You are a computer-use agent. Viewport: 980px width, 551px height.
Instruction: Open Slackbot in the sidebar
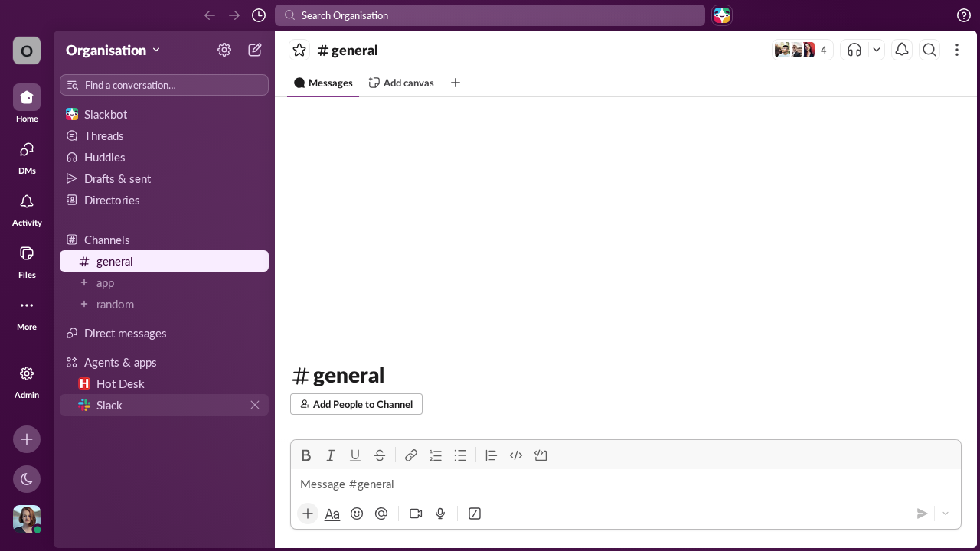(164, 114)
